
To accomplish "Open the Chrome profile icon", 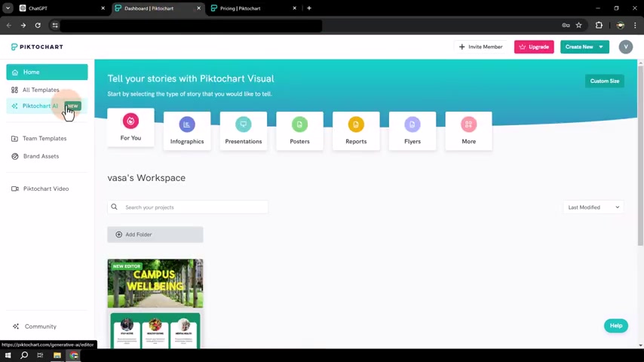I will tap(620, 26).
